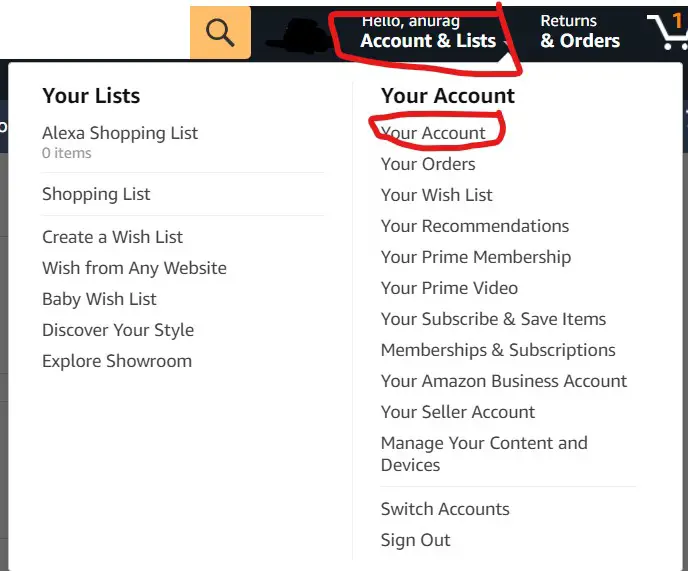Select Your Account link in menu
688x571 pixels.
point(433,133)
